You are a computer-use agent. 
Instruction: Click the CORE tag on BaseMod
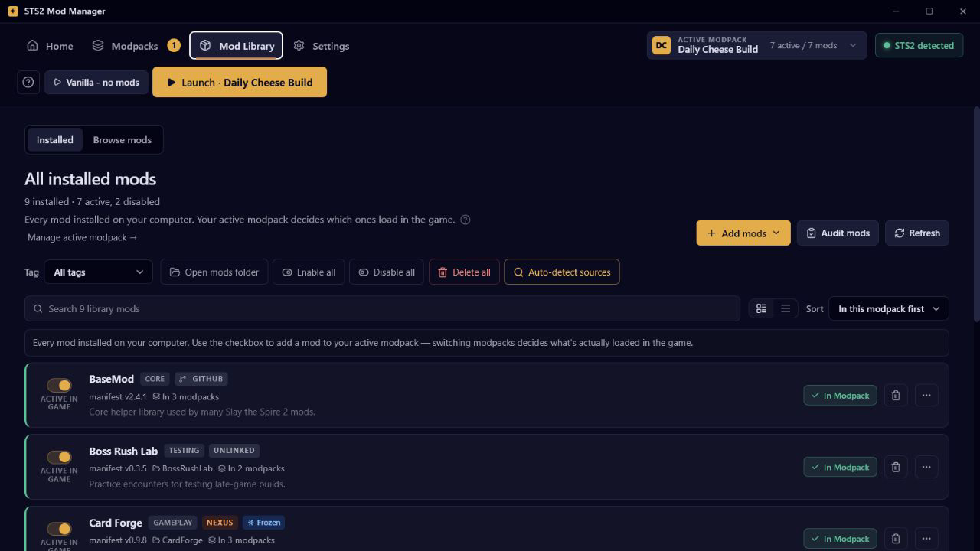(x=155, y=379)
